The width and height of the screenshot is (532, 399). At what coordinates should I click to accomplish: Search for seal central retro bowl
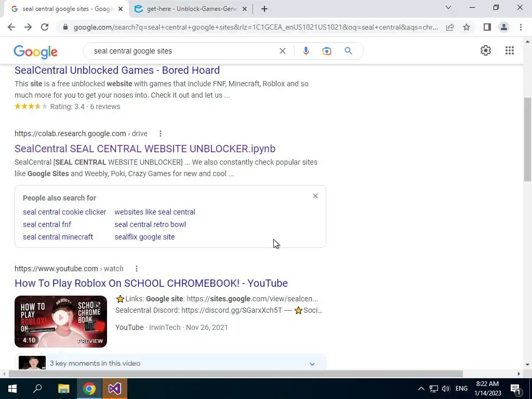(x=150, y=224)
